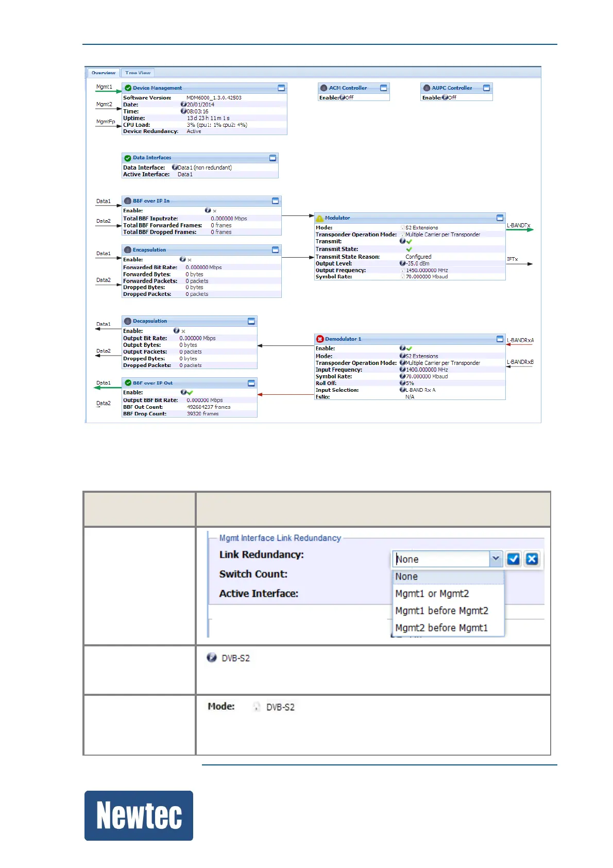Click edit icon for Demodulator Input Frequency
Screen dimensions: 613x868
403,370
